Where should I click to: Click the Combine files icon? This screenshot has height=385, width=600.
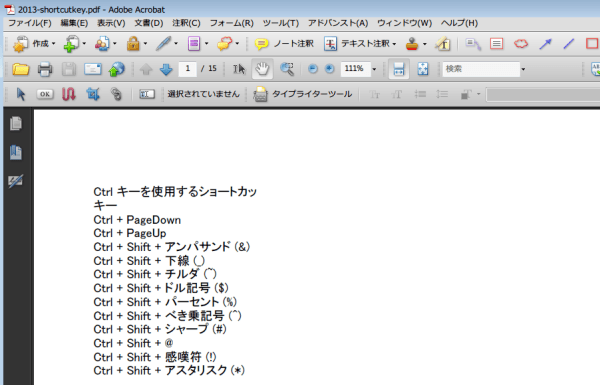click(x=72, y=44)
